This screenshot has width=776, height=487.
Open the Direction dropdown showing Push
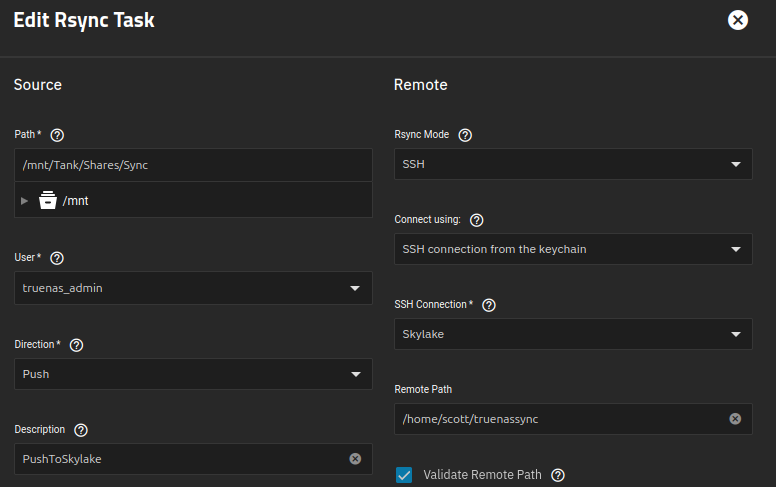tap(194, 374)
